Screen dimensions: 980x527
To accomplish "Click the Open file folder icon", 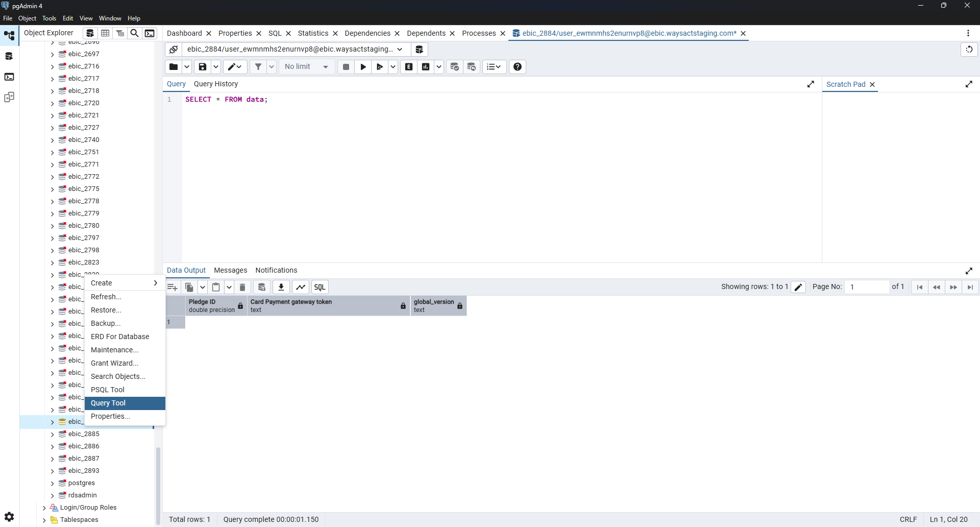I will pyautogui.click(x=174, y=67).
